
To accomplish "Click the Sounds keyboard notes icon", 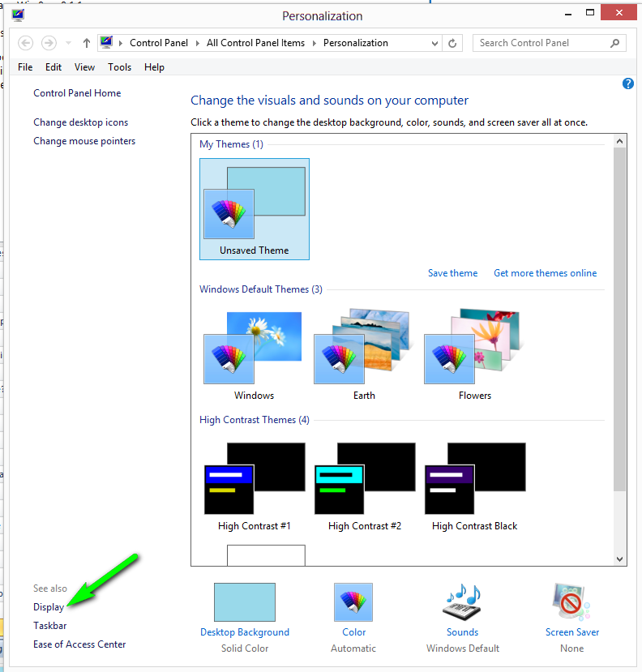I will point(462,601).
